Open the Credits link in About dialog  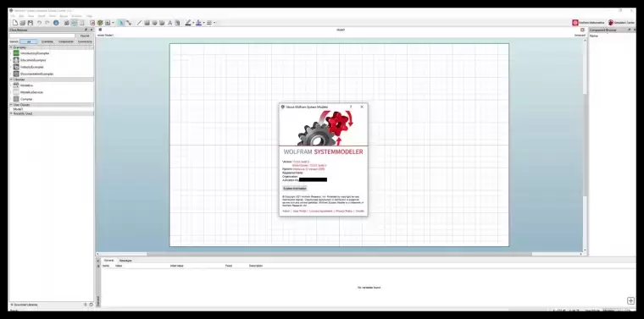point(360,212)
